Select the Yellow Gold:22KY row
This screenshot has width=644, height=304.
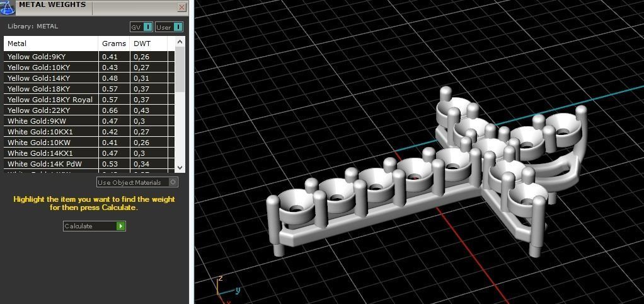pyautogui.click(x=89, y=110)
